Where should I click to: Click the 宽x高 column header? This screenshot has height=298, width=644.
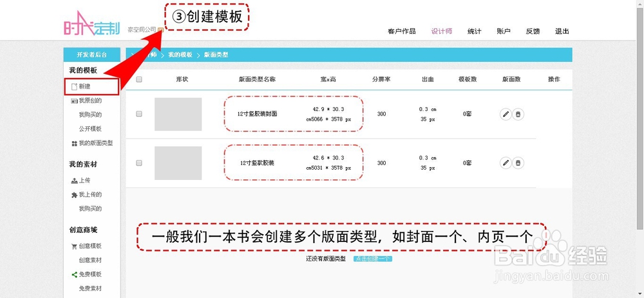coord(328,79)
